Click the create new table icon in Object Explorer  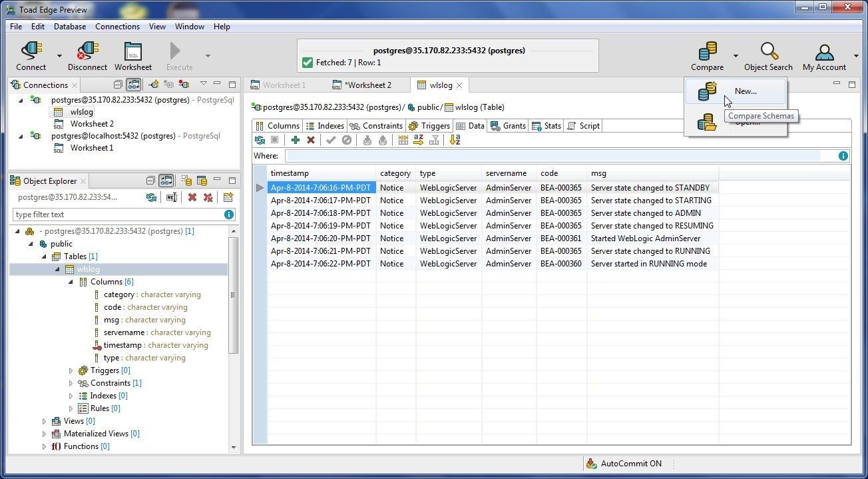[228, 197]
